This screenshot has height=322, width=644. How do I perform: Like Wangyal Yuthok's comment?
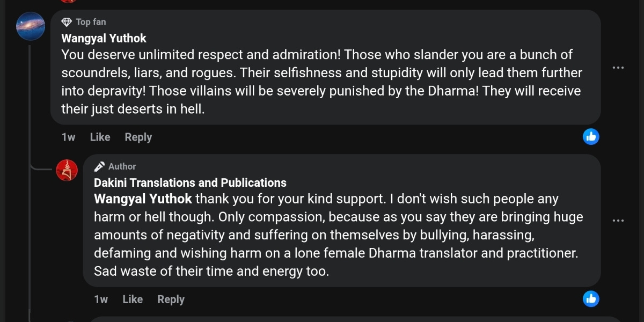click(100, 137)
